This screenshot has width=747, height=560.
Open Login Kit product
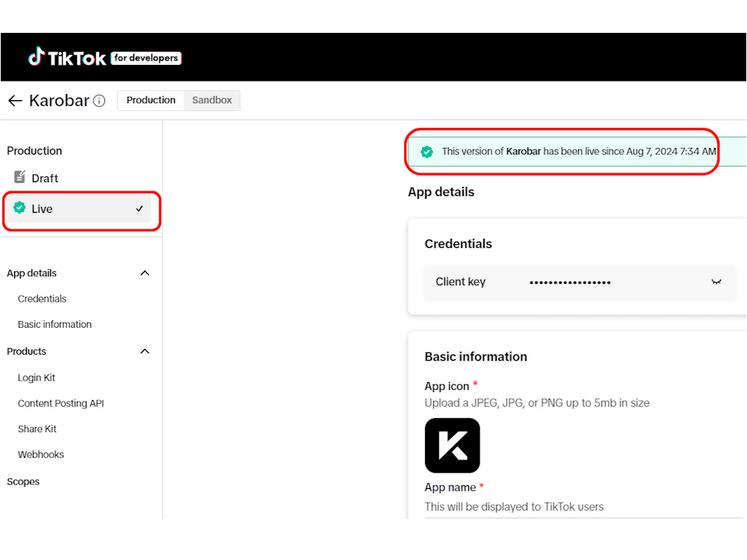click(x=37, y=378)
